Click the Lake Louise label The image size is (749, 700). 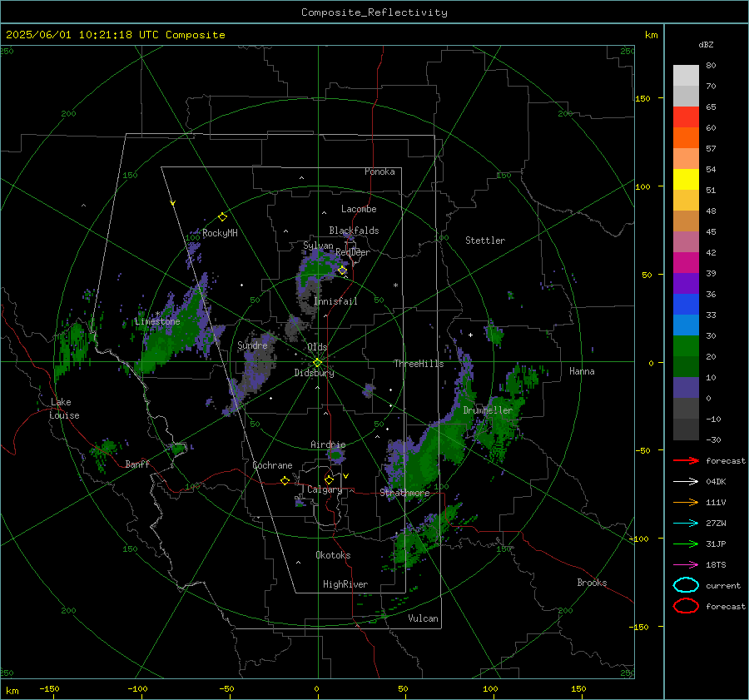(64, 409)
